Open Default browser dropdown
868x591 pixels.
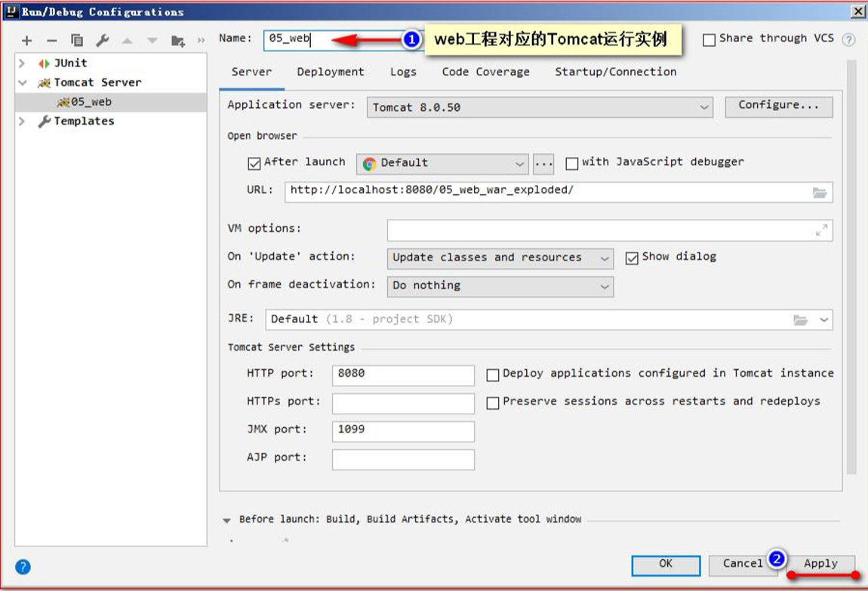(x=442, y=164)
